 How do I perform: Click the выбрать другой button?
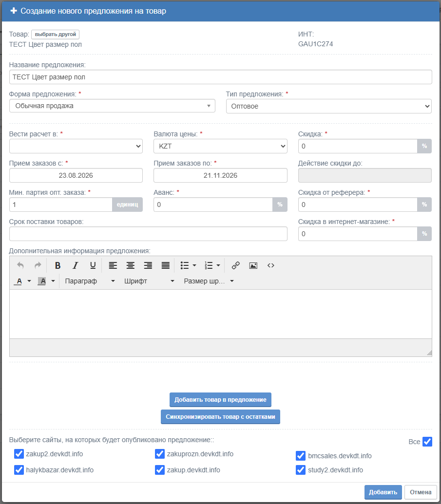coord(56,35)
